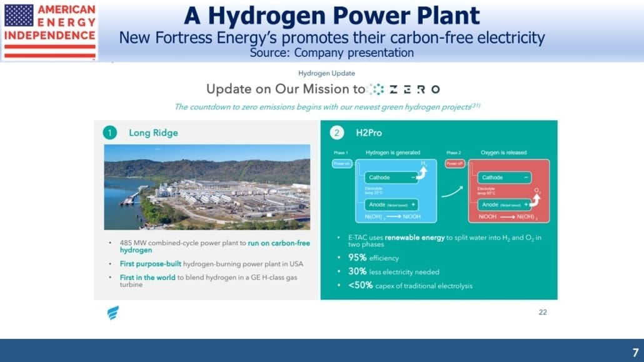Click the O2 release arrow in Phase 2
The image size is (644, 362).
536,200
